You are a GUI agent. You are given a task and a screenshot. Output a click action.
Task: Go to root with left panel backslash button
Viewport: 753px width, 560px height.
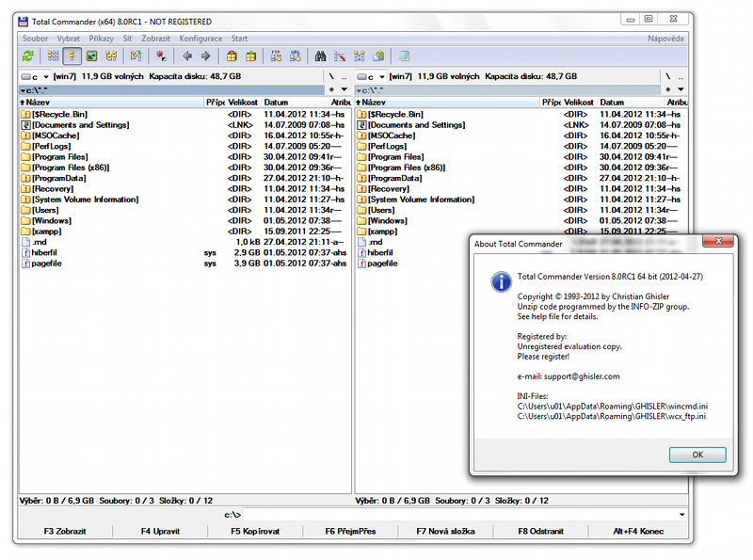coord(331,76)
